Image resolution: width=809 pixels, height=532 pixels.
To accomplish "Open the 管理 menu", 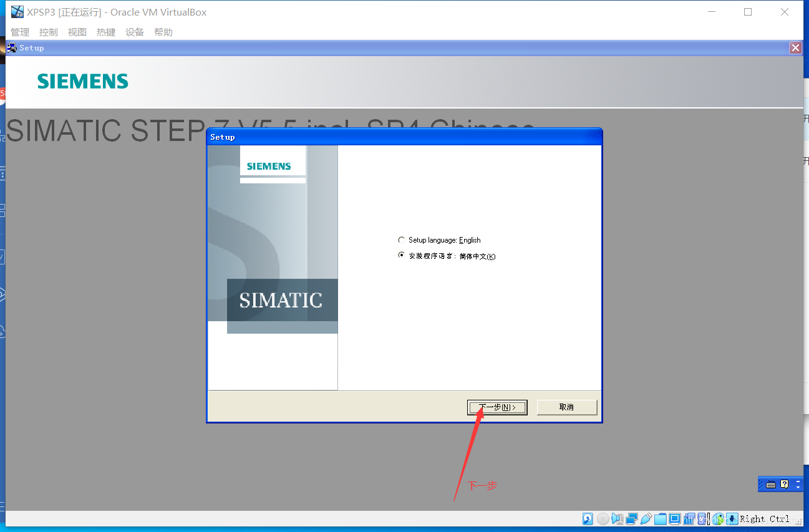I will [20, 32].
